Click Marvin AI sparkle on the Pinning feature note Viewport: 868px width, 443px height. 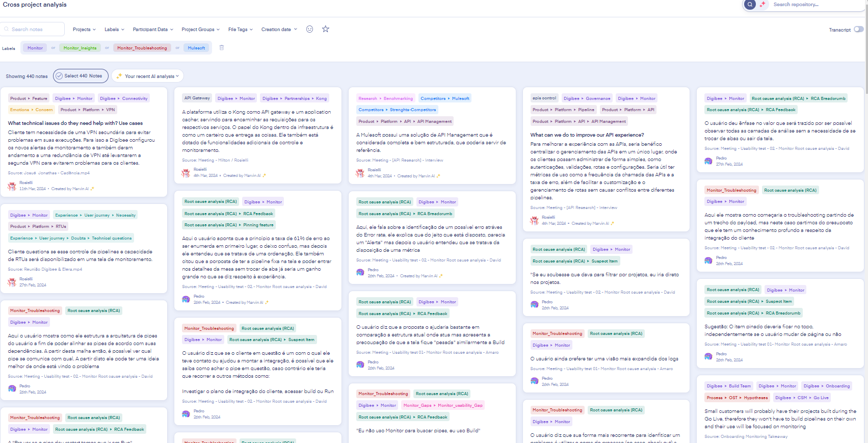(267, 302)
